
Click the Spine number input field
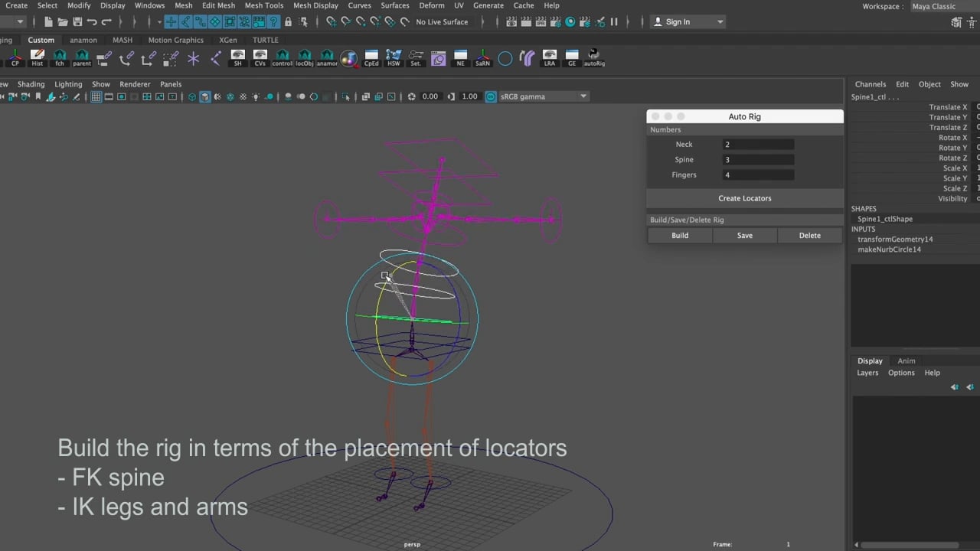(x=758, y=159)
